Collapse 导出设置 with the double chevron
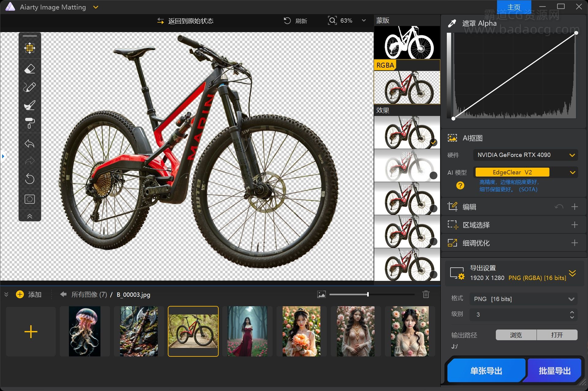588x391 pixels. [572, 273]
